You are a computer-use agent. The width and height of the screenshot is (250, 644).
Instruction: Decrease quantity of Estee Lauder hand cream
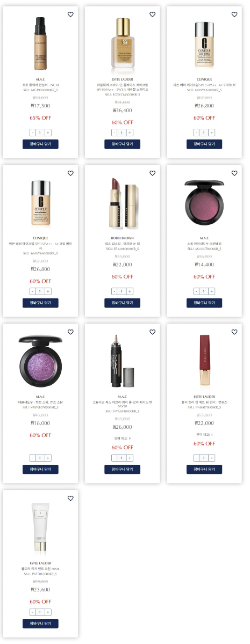click(33, 612)
